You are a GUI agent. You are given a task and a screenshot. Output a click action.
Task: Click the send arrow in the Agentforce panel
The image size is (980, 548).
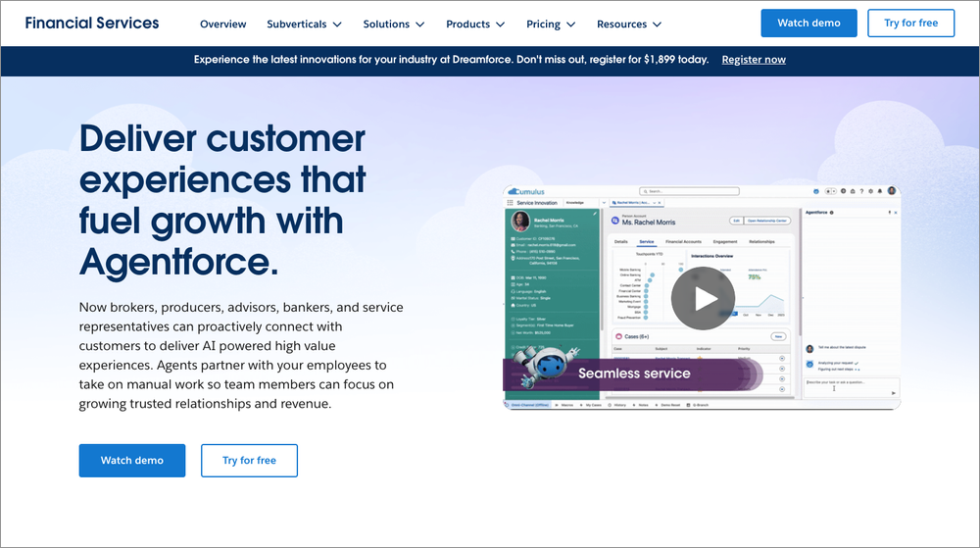point(893,393)
